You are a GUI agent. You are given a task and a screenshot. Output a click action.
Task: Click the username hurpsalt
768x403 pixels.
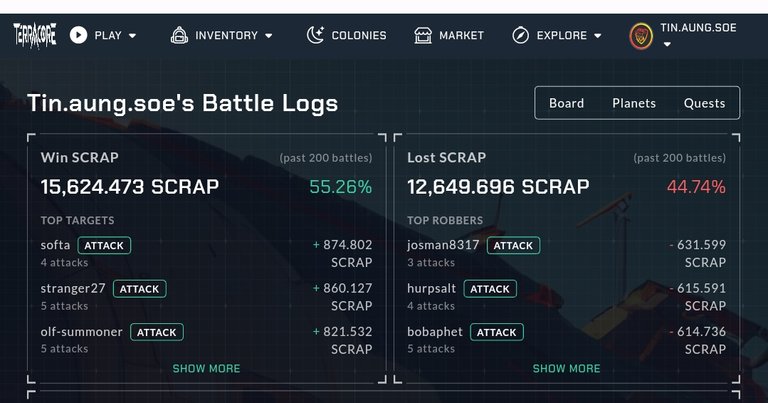click(x=432, y=288)
